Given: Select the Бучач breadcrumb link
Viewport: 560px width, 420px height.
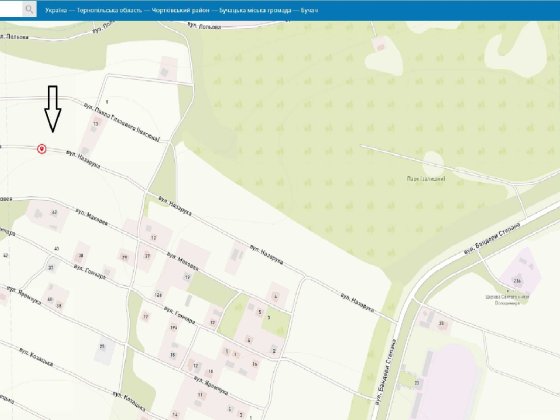Looking at the screenshot, I should (x=309, y=10).
